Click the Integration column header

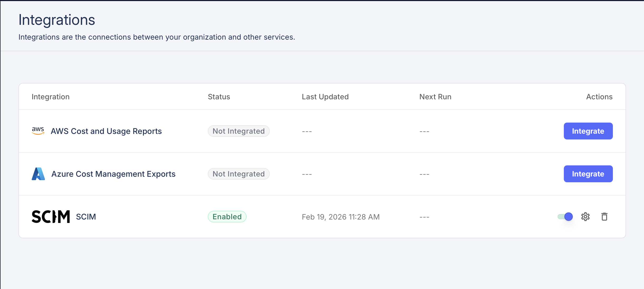coord(51,97)
